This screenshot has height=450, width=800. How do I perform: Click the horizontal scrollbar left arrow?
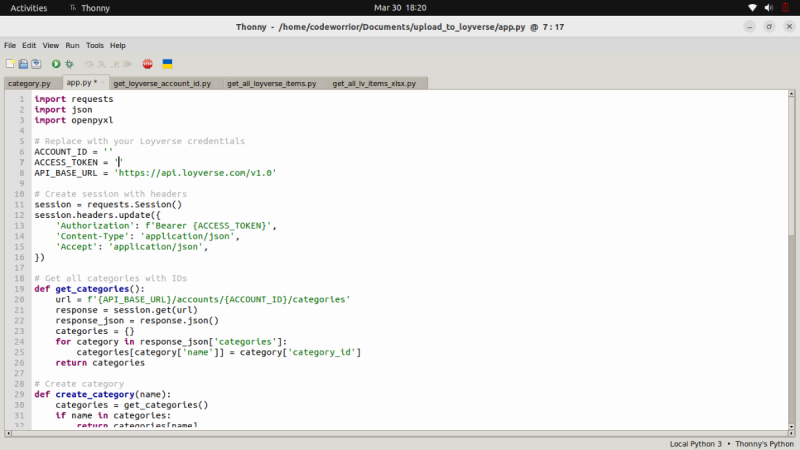pyautogui.click(x=8, y=433)
